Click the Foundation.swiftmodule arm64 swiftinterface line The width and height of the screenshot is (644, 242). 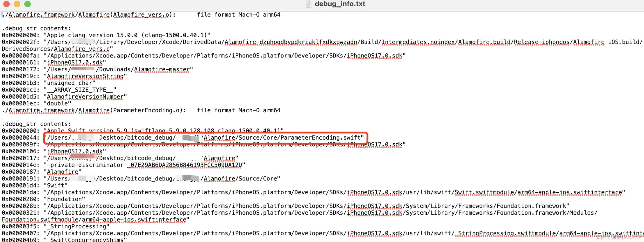tap(96, 220)
